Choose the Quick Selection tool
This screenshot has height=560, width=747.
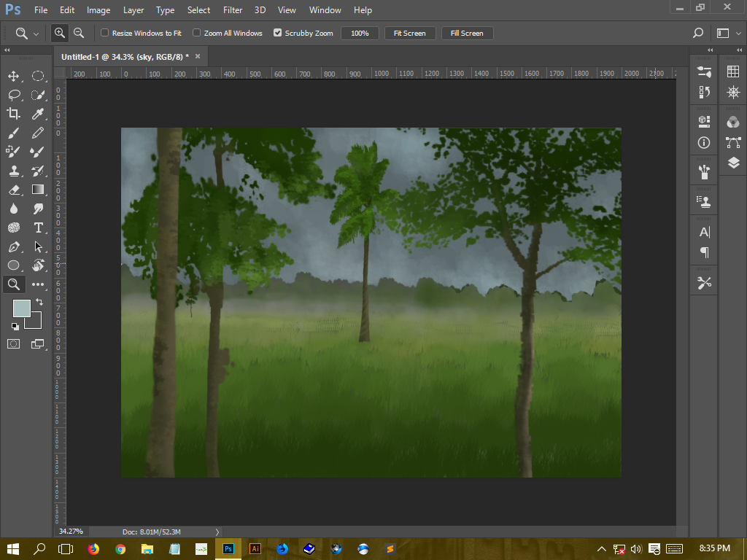click(38, 95)
